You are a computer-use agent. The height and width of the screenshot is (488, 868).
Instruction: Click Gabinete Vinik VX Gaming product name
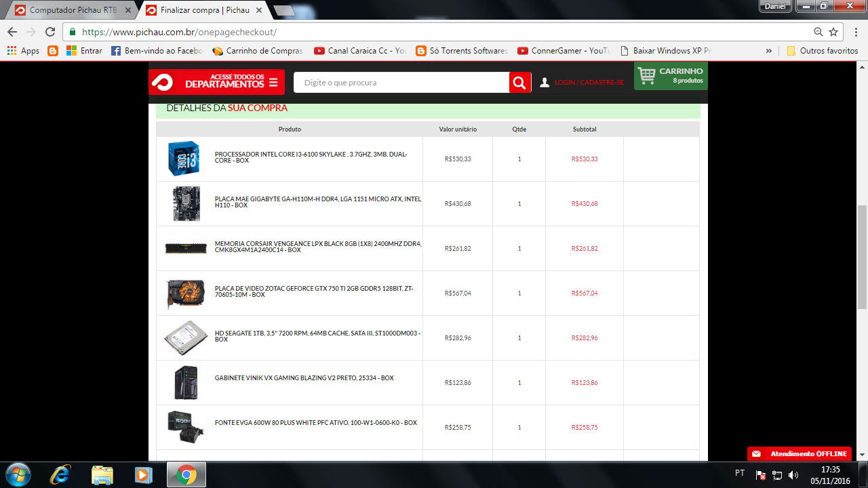(304, 378)
